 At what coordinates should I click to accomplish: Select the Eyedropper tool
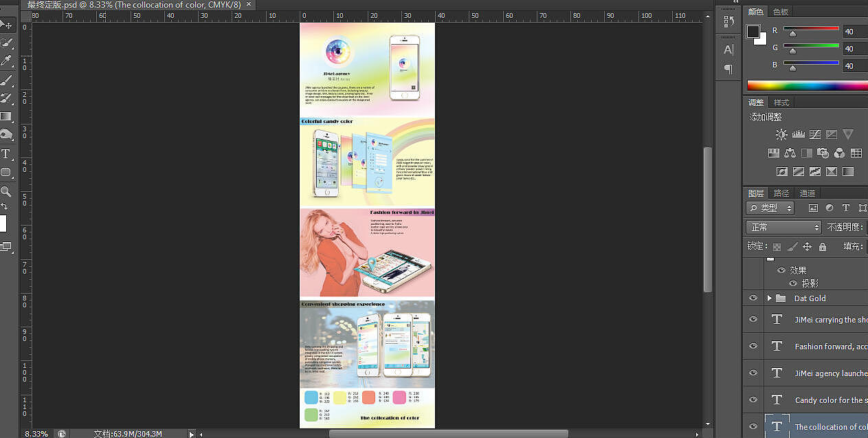[x=5, y=61]
